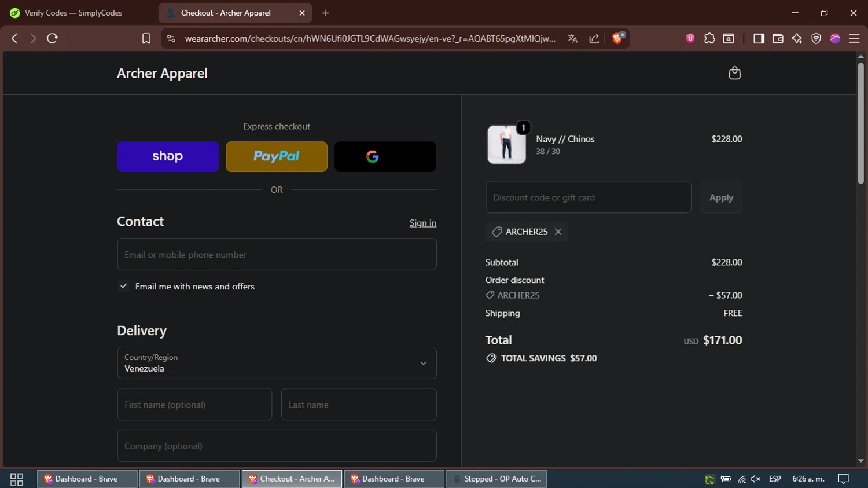Pay with Shop express checkout
The image size is (868, 488).
[x=168, y=156]
